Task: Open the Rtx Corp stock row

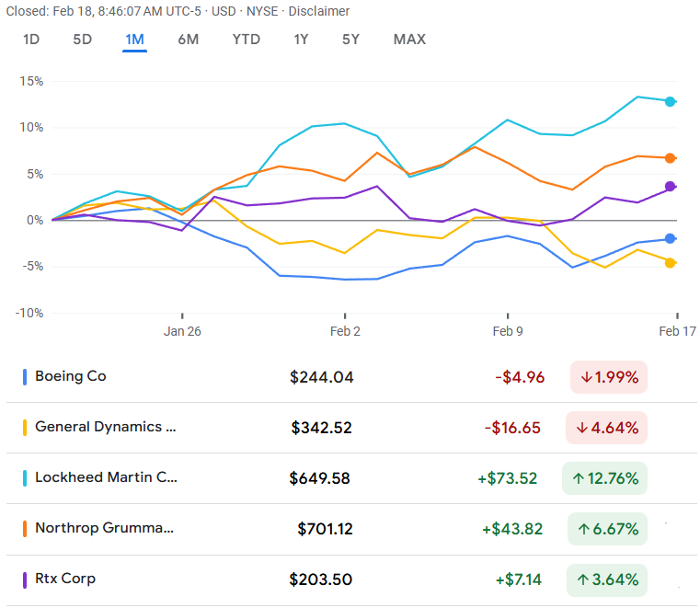Action: click(351, 579)
